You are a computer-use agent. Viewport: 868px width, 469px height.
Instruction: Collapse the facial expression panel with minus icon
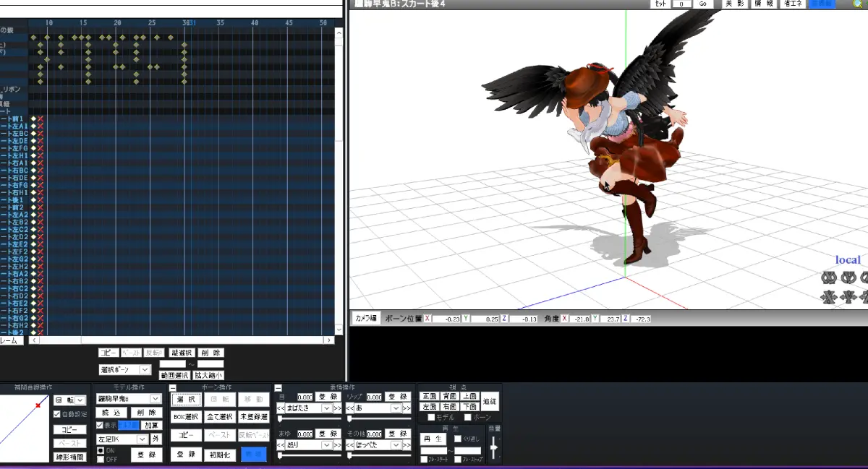(x=278, y=388)
